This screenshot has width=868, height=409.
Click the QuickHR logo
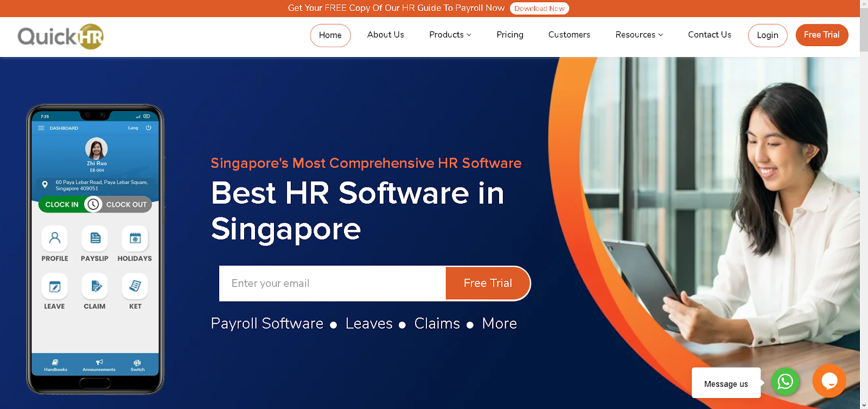[x=61, y=36]
